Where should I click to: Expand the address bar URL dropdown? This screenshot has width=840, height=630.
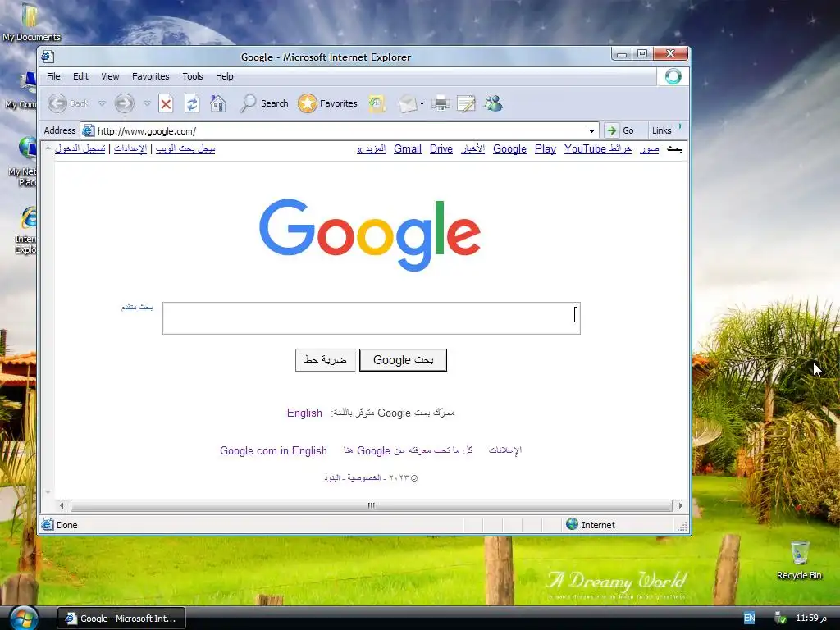[591, 130]
